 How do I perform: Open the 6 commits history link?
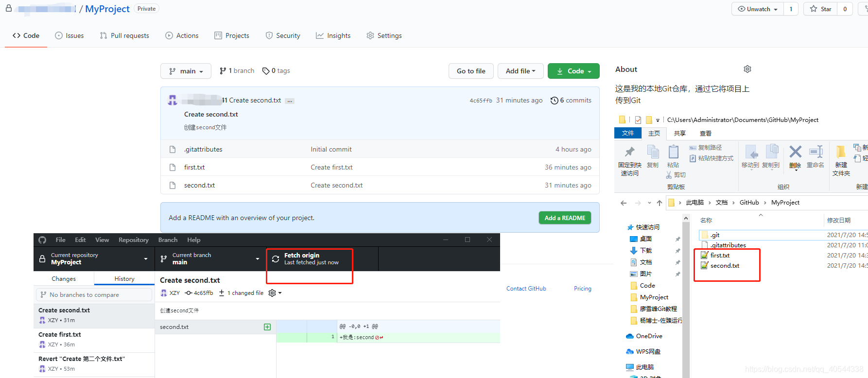coord(571,101)
